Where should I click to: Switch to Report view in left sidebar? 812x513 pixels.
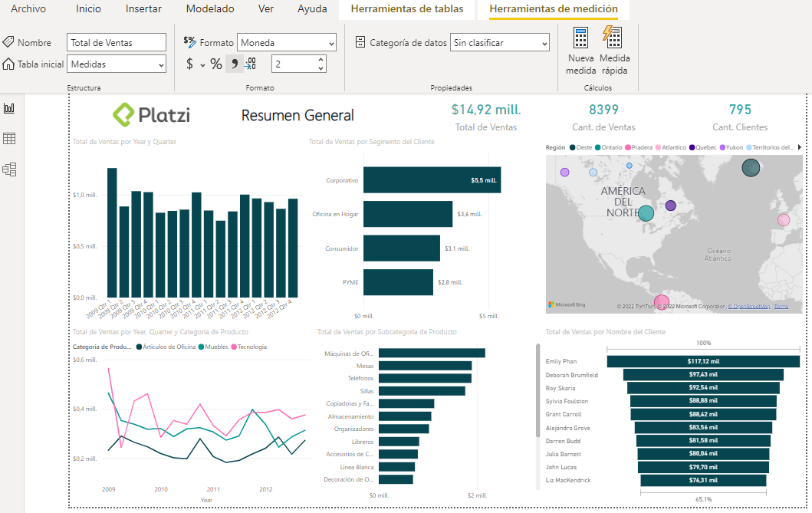[10, 107]
